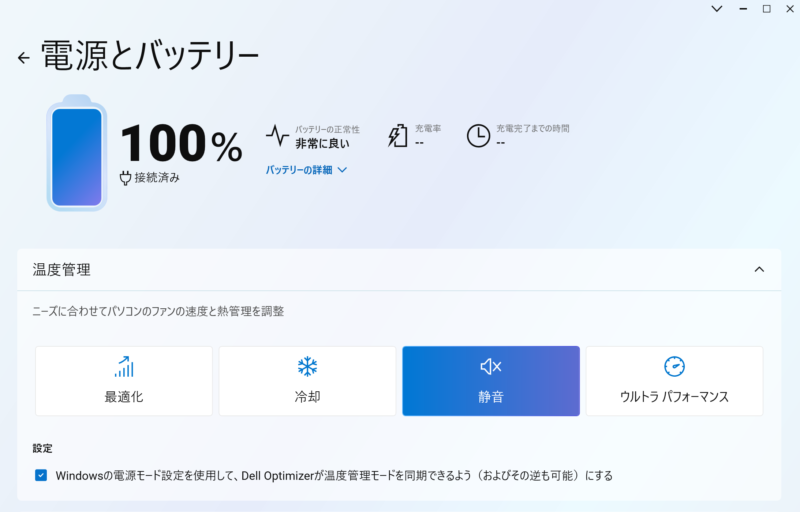Click the muted speaker quiet icon
Image resolution: width=800 pixels, height=512 pixels.
[491, 366]
